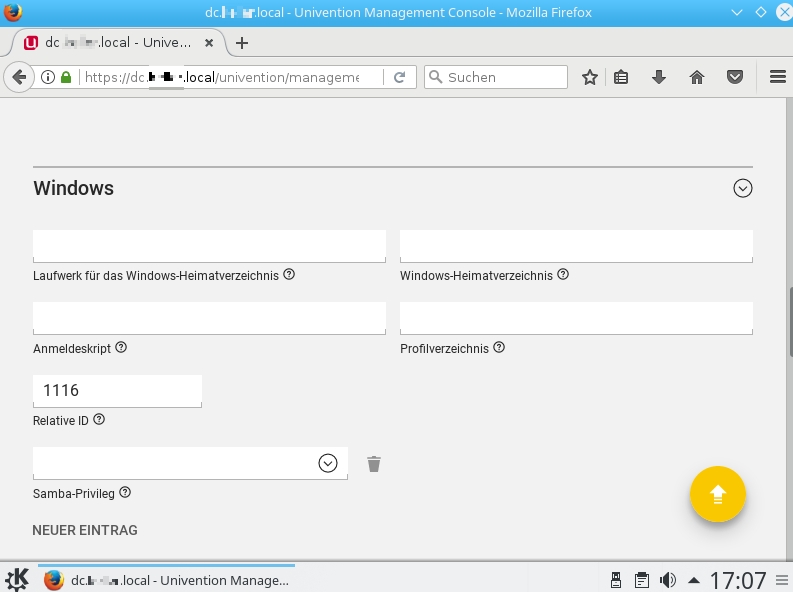Collapse the Windows section chevron
Image resolution: width=793 pixels, height=592 pixels.
tap(742, 188)
